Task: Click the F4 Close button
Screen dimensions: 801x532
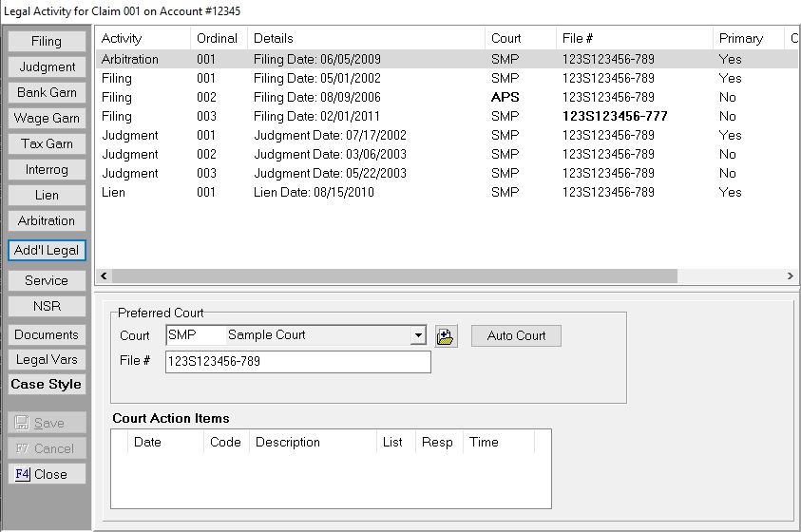Action: tap(47, 474)
